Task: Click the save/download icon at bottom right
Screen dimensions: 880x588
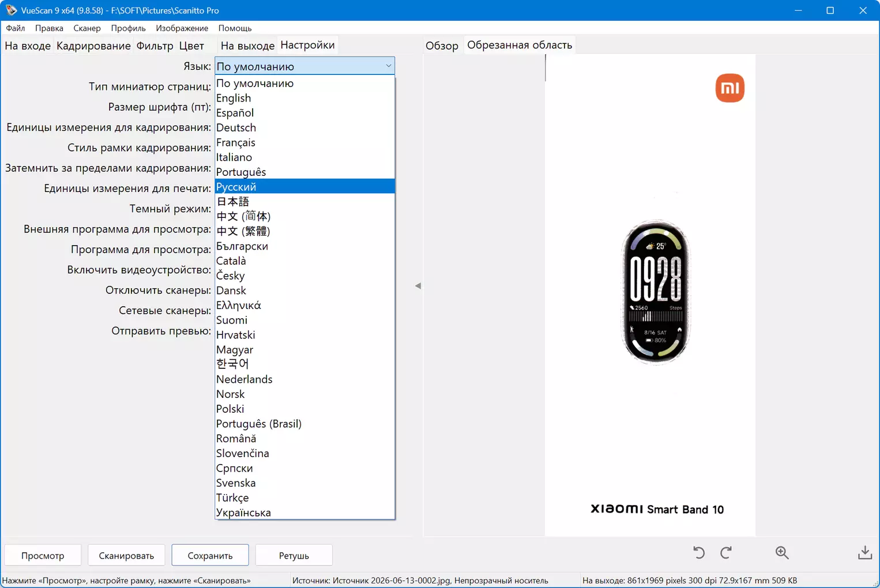Action: point(865,553)
